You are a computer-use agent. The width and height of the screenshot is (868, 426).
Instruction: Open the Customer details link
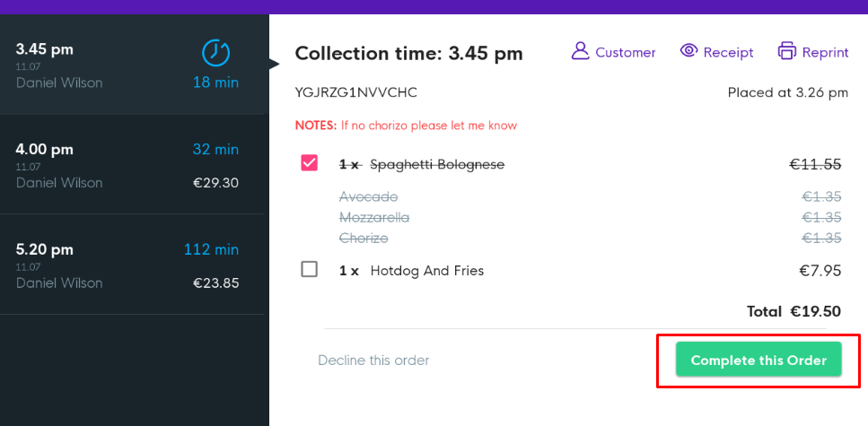click(626, 53)
